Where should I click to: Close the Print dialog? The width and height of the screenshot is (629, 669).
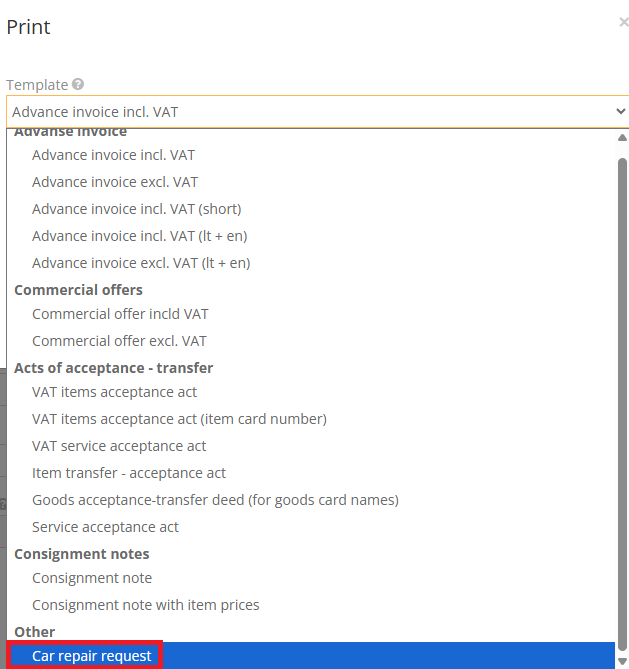coord(623,22)
